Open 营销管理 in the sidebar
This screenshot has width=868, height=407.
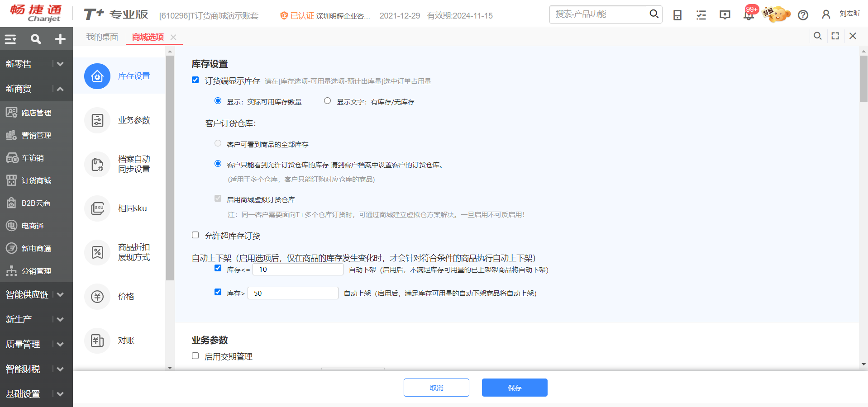pos(36,135)
